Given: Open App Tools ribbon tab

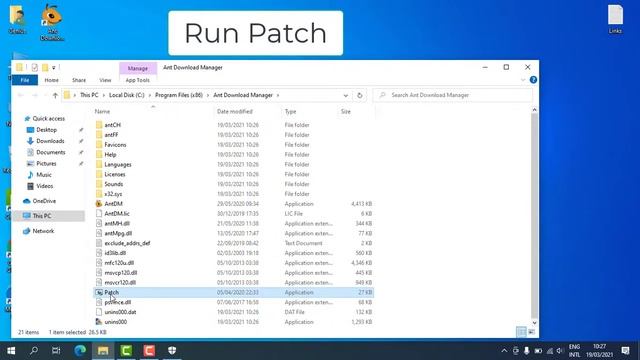Looking at the screenshot, I should 138,80.
